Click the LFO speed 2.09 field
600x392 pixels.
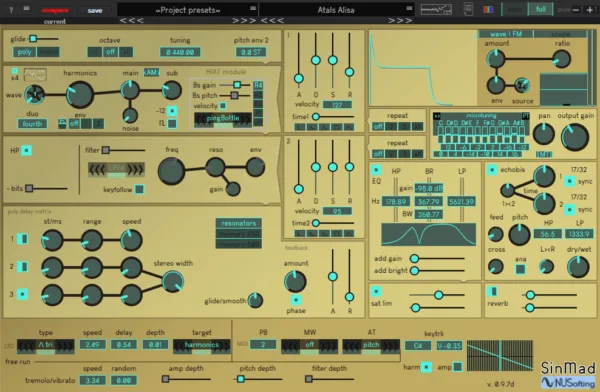(x=93, y=345)
